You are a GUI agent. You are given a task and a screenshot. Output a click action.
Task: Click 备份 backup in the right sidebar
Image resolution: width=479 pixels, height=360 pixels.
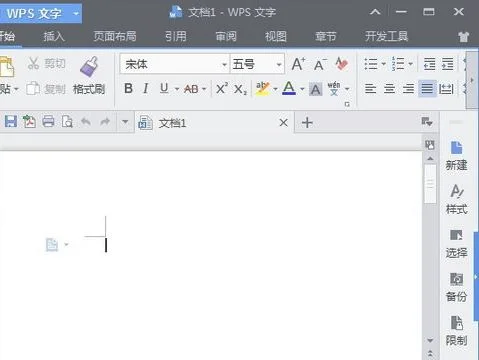pos(456,287)
